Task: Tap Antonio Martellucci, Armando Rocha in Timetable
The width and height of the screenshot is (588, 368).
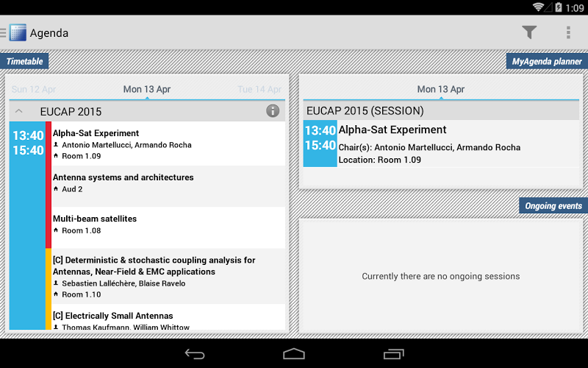Action: pos(126,145)
